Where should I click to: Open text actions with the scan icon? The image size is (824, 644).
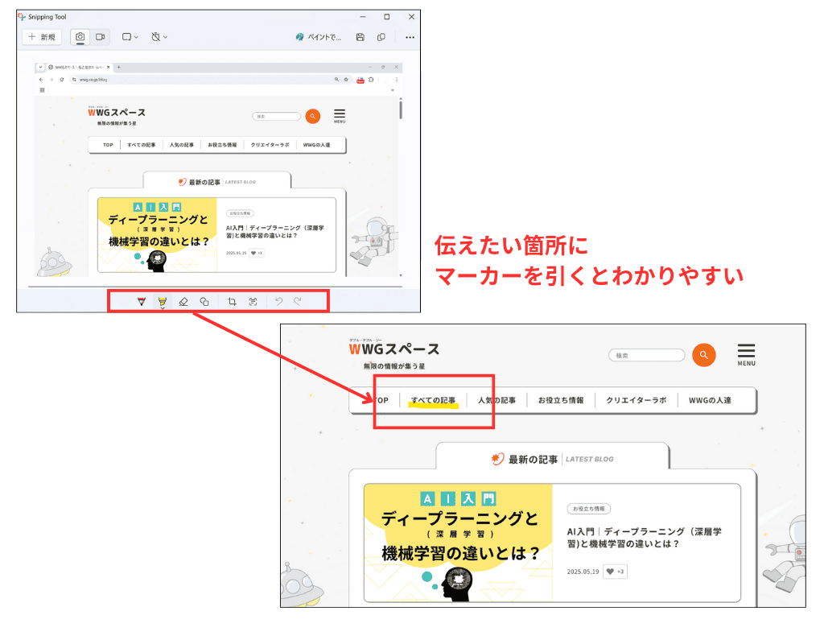(253, 301)
